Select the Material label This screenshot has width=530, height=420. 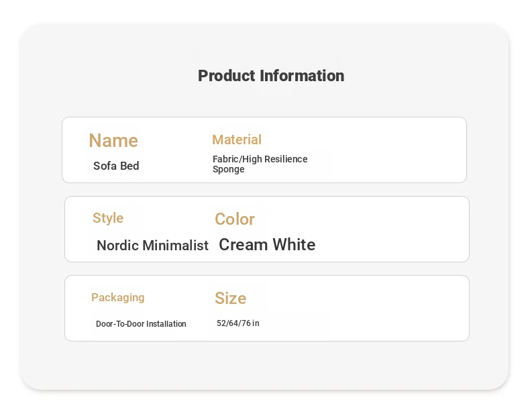(x=237, y=140)
